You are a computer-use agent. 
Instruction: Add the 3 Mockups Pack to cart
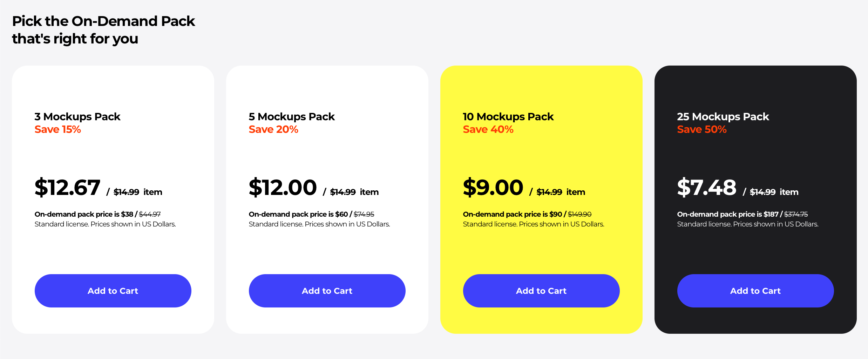(113, 291)
